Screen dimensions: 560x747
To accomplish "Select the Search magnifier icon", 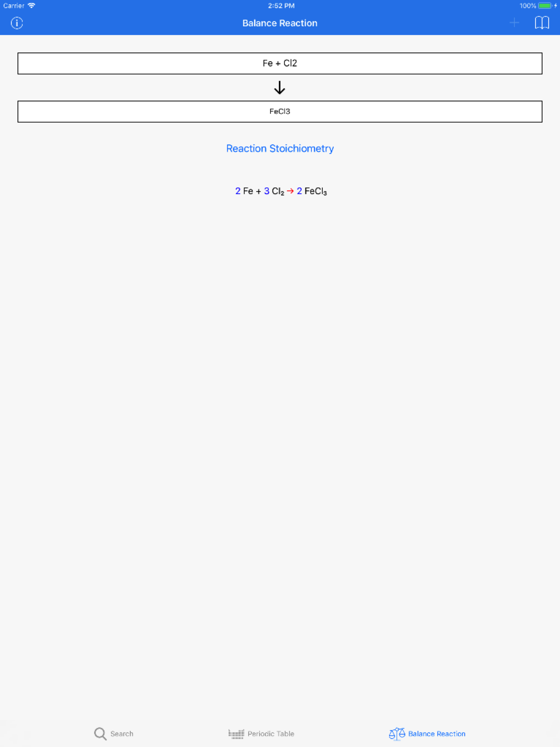I will pos(100,734).
